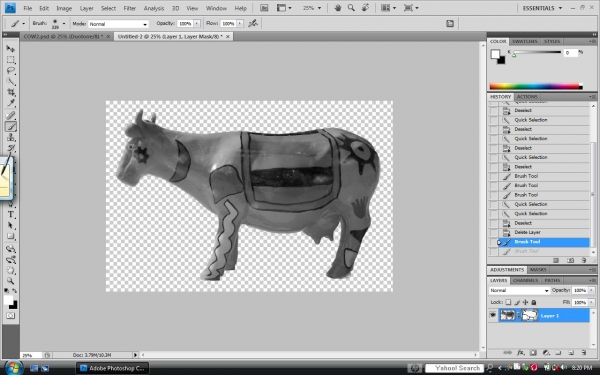Delete the current state in the History panel
The height and width of the screenshot is (375, 600).
click(584, 260)
